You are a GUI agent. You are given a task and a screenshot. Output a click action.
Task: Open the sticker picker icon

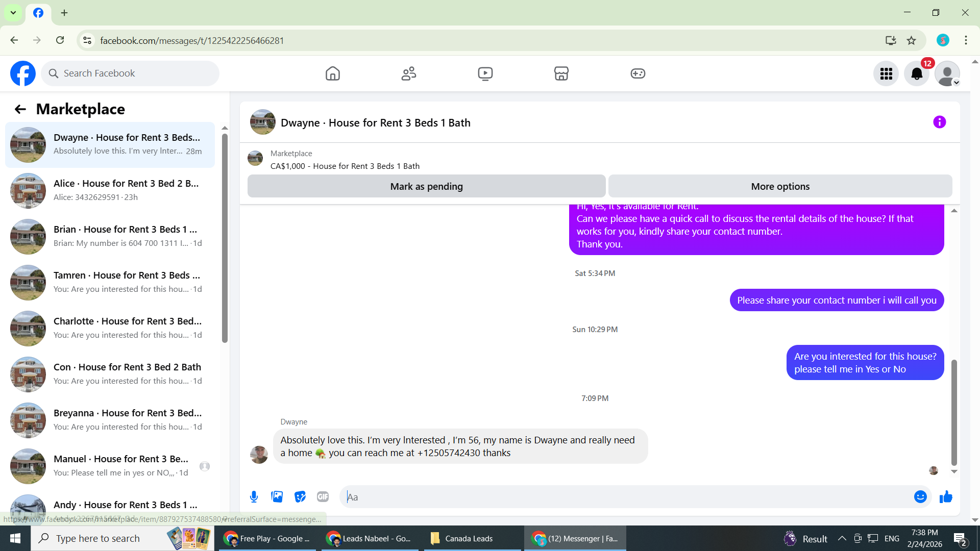point(300,497)
